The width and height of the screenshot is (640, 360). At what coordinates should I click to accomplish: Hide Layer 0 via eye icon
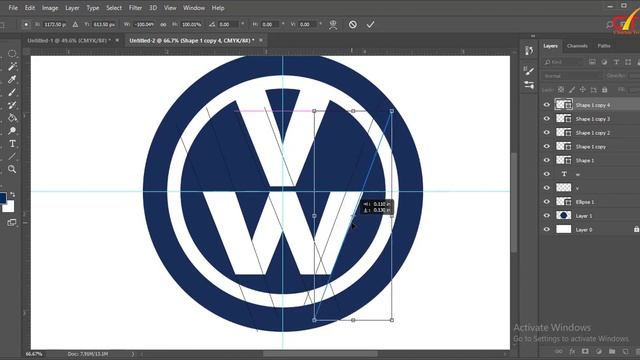(x=547, y=230)
